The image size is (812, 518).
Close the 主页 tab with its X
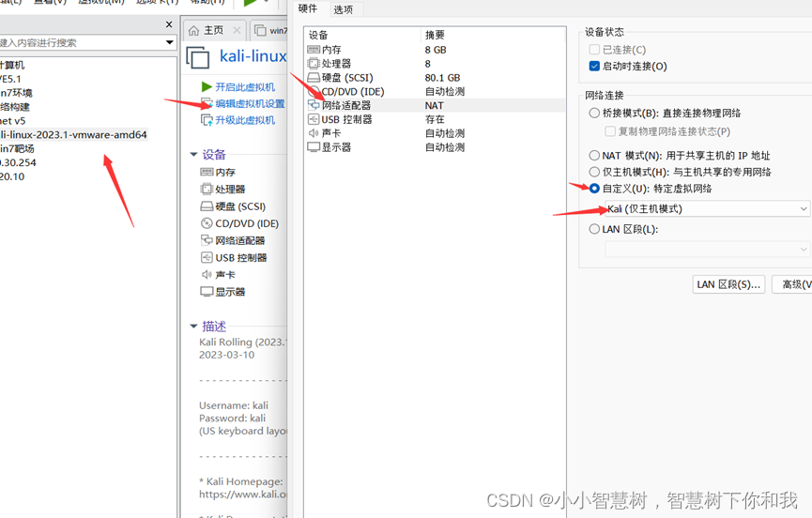point(237,31)
